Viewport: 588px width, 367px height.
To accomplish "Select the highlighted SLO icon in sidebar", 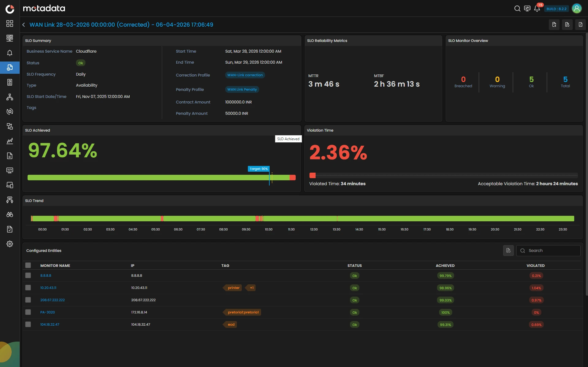I will [10, 68].
